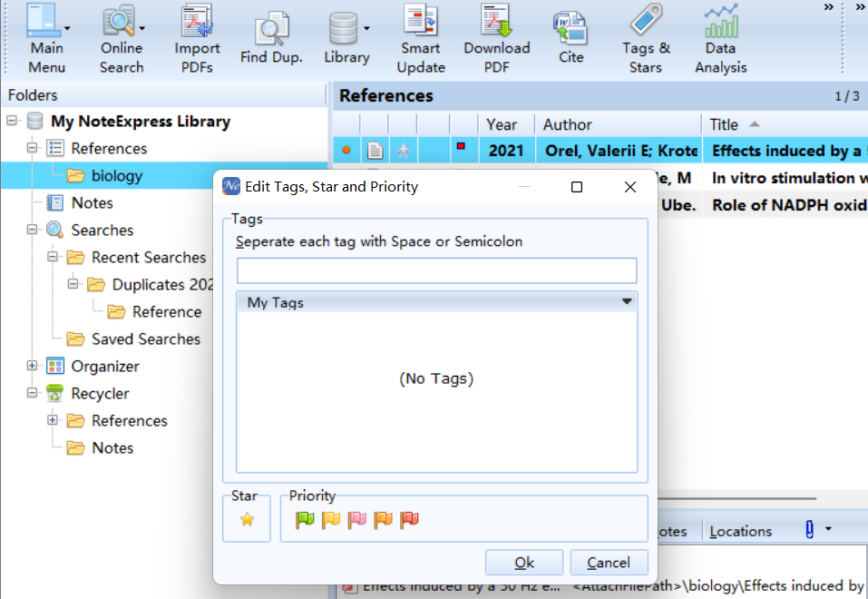The width and height of the screenshot is (868, 599).
Task: Select the Searches node in folder tree
Action: 102,230
